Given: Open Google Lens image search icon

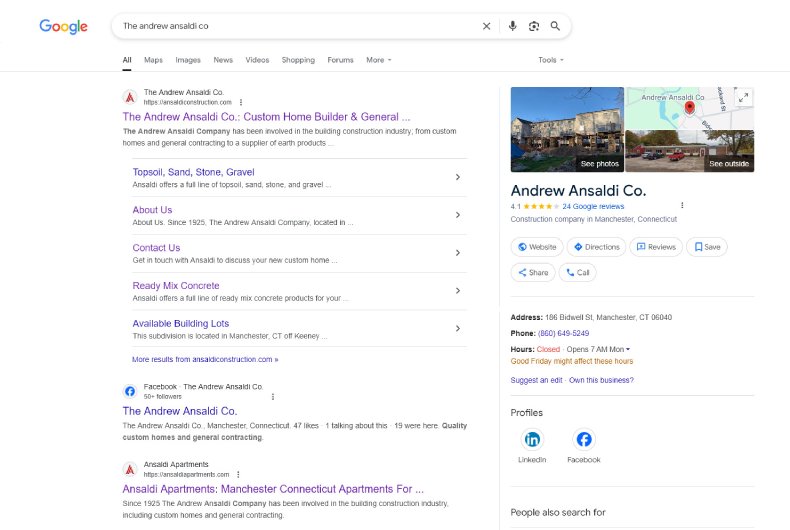Looking at the screenshot, I should [534, 26].
